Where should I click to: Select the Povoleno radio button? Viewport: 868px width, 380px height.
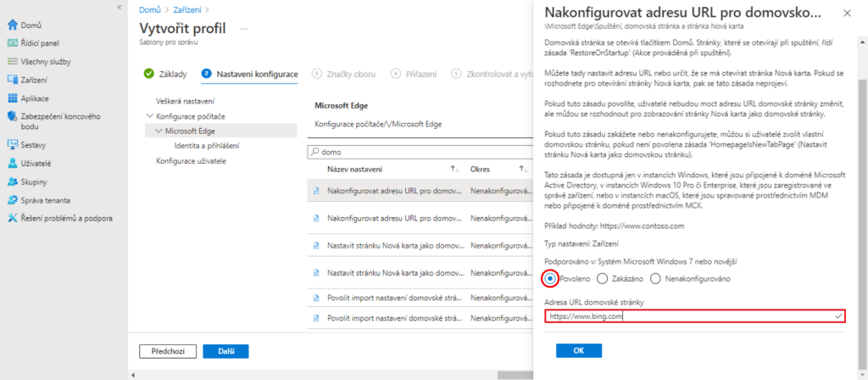(x=551, y=278)
